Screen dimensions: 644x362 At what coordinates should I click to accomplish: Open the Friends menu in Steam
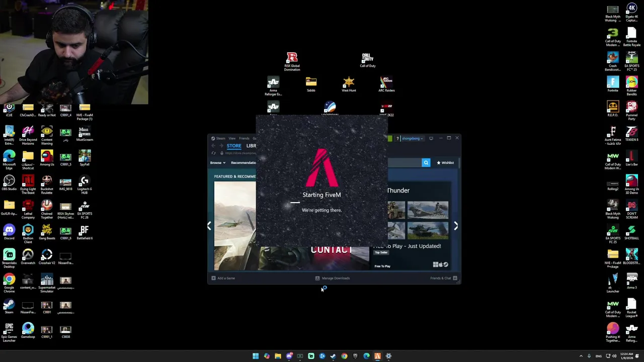244,138
